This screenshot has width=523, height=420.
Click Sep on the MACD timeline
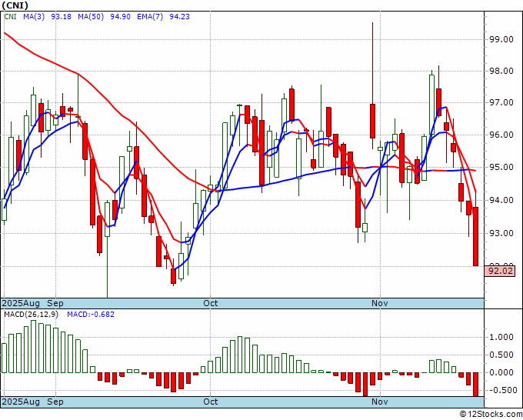[55, 402]
